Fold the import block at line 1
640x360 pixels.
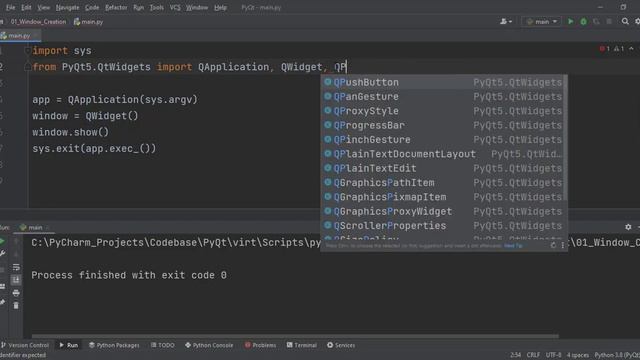[28, 51]
